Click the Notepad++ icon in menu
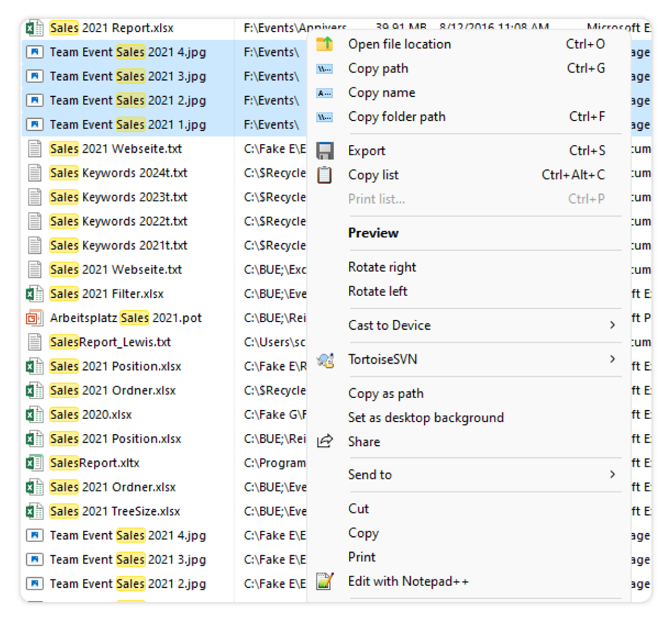672x621 pixels. coord(325,582)
